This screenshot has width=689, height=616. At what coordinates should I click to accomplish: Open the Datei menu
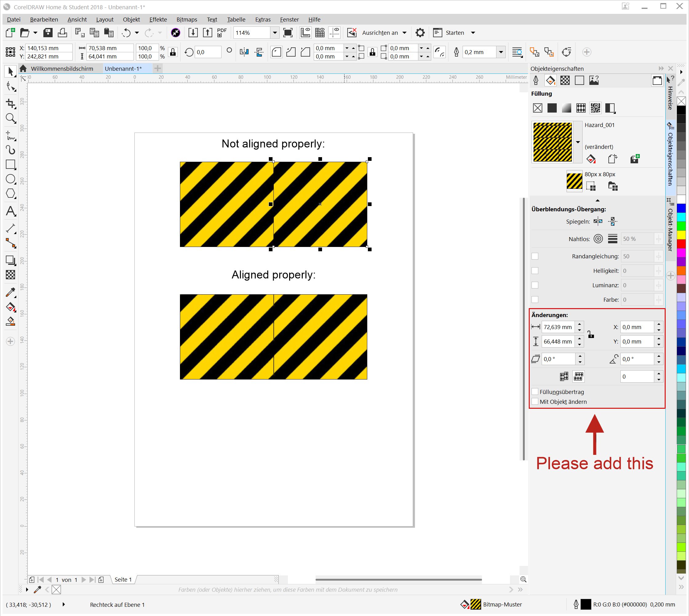click(14, 19)
